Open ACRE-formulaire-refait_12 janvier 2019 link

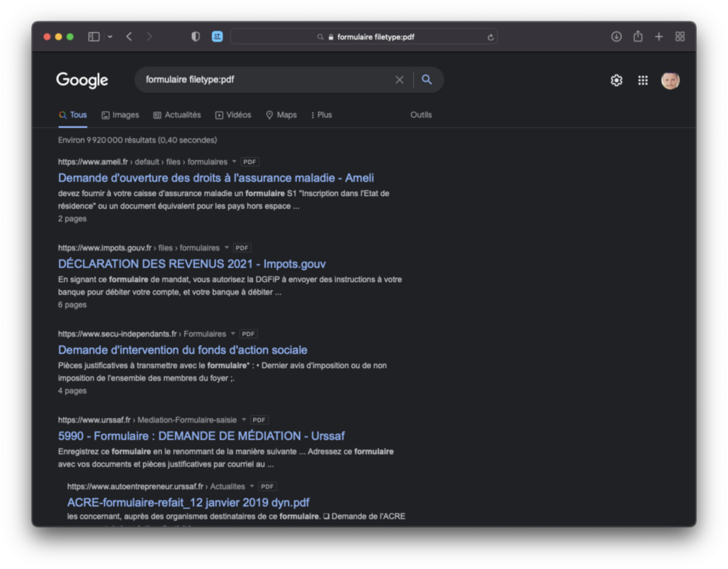[x=188, y=503]
